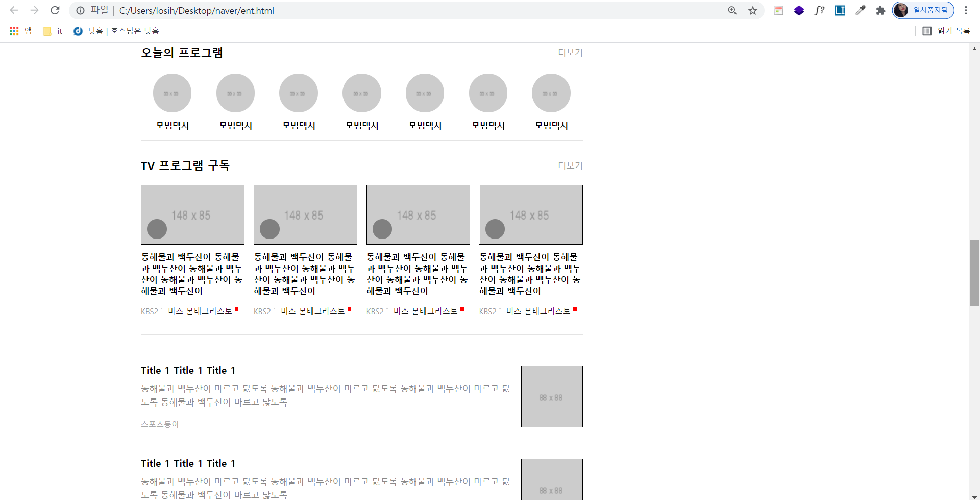
Task: View site information for the local file
Action: tap(80, 10)
